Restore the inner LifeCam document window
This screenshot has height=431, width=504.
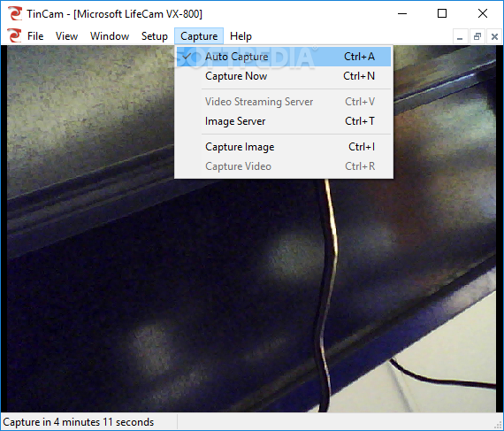(x=477, y=36)
